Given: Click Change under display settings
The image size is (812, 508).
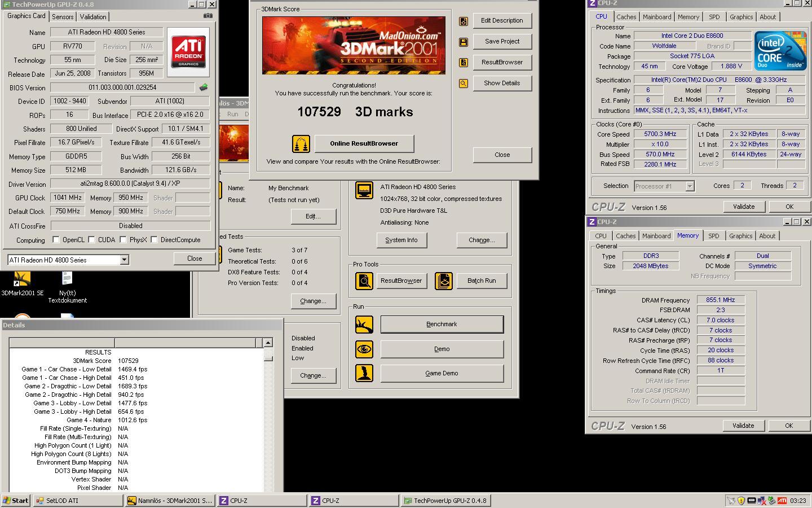Looking at the screenshot, I should (x=482, y=240).
